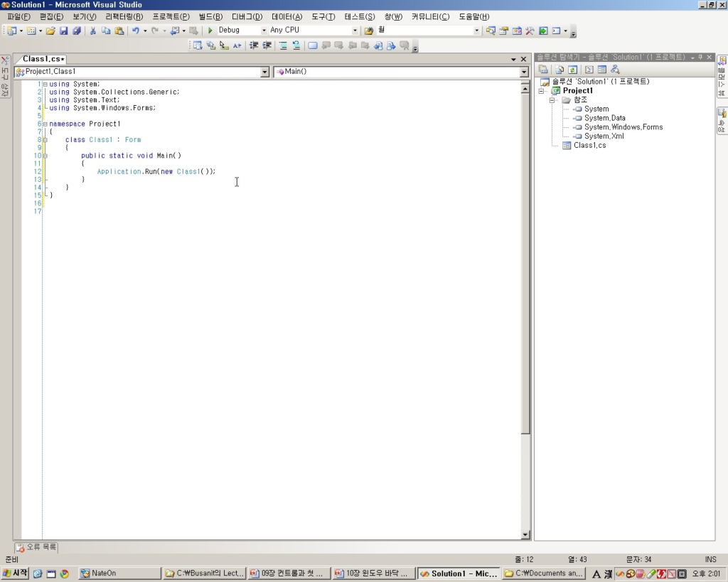Click View Class Diagram icon in Solution Explorer
The width and height of the screenshot is (728, 582).
coord(615,70)
